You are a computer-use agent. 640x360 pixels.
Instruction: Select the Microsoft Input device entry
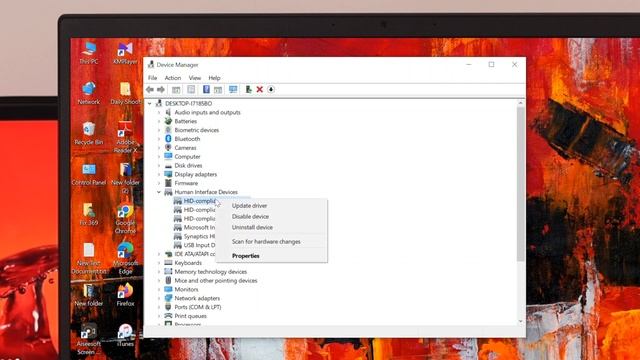tap(194, 227)
